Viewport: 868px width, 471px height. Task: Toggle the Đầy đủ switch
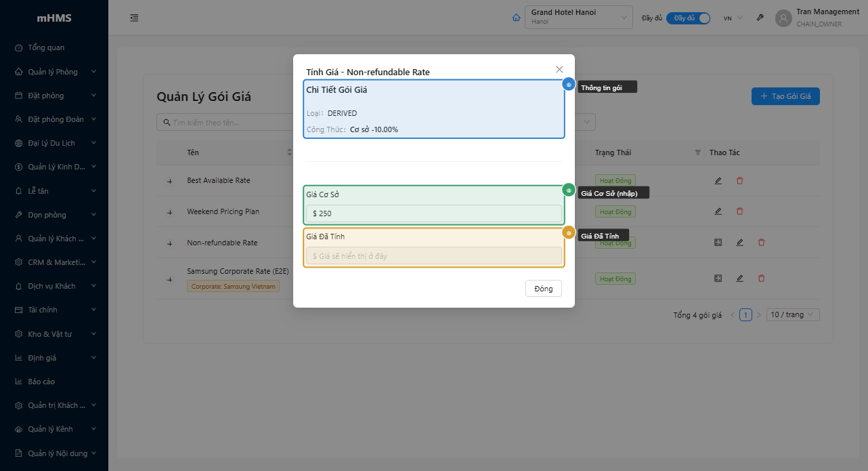tap(688, 18)
